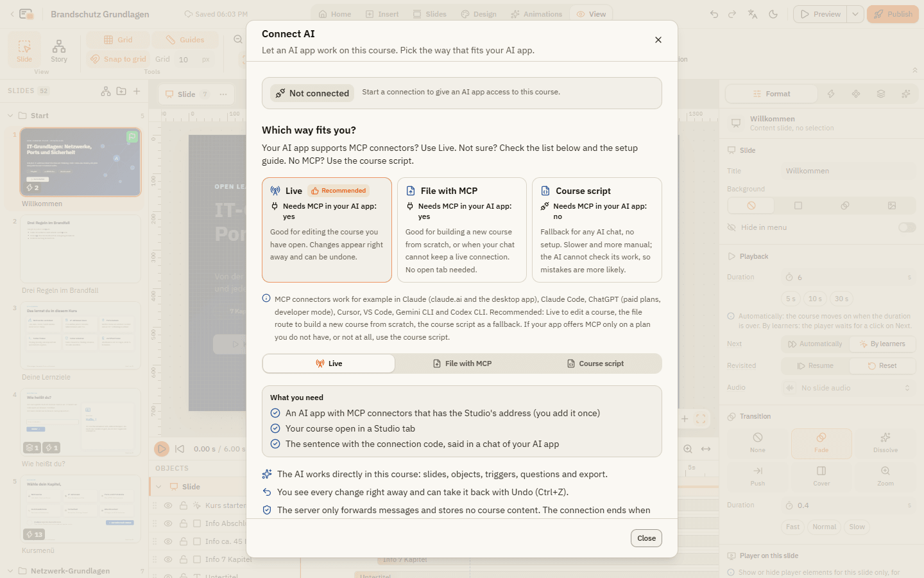This screenshot has width=924, height=578.
Task: Select the Course script card
Action: pyautogui.click(x=597, y=230)
